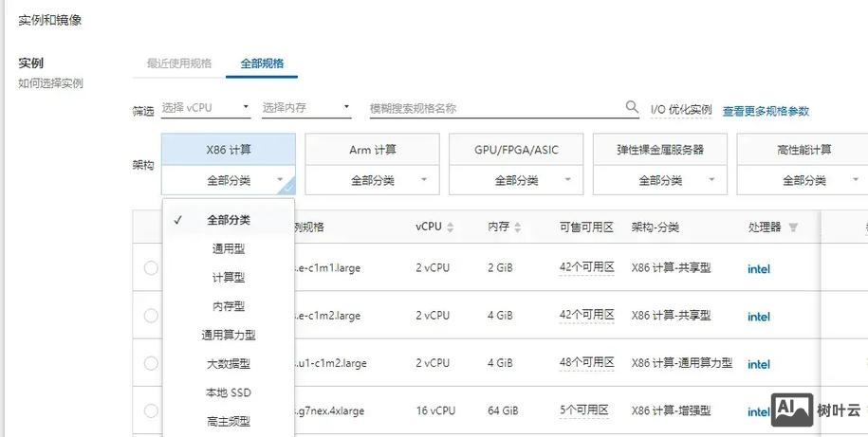The height and width of the screenshot is (437, 868).
Task: Click the 16 vCPU cell
Action: click(435, 411)
